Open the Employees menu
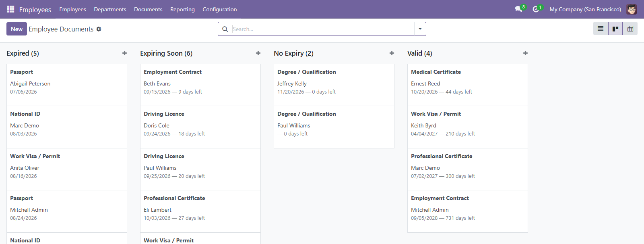The image size is (644, 244). 72,9
